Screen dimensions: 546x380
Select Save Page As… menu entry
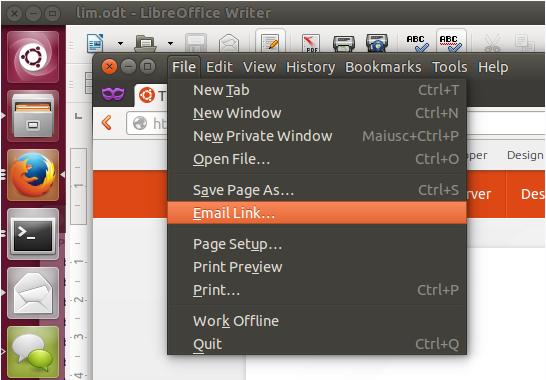(317, 190)
